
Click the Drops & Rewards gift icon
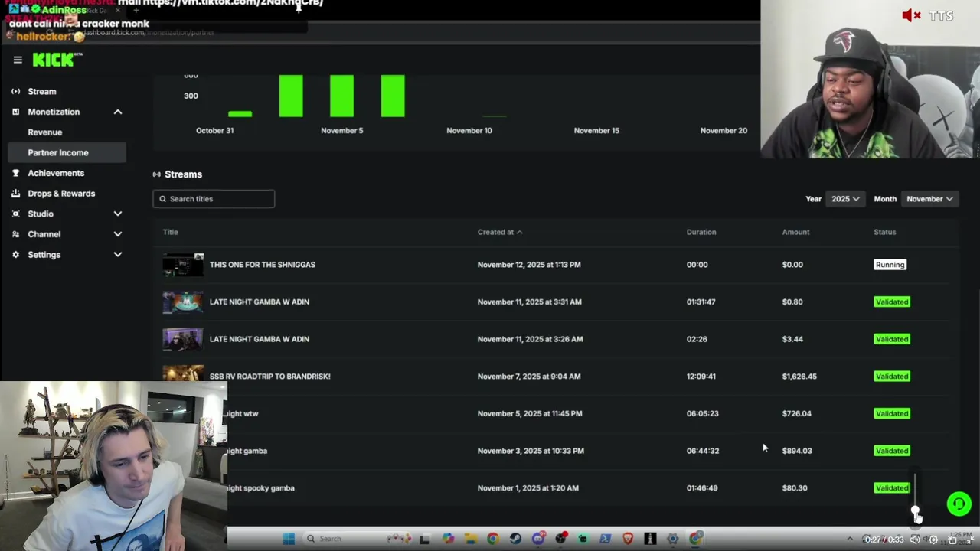(x=16, y=193)
